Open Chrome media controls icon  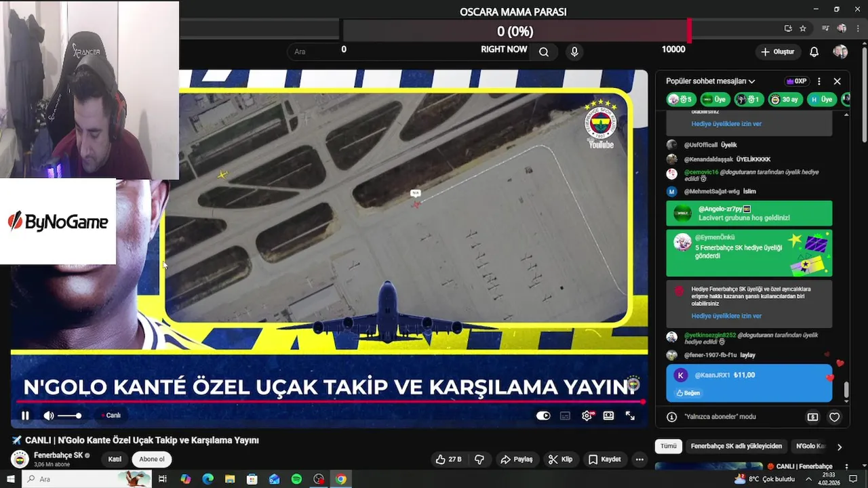click(x=825, y=28)
